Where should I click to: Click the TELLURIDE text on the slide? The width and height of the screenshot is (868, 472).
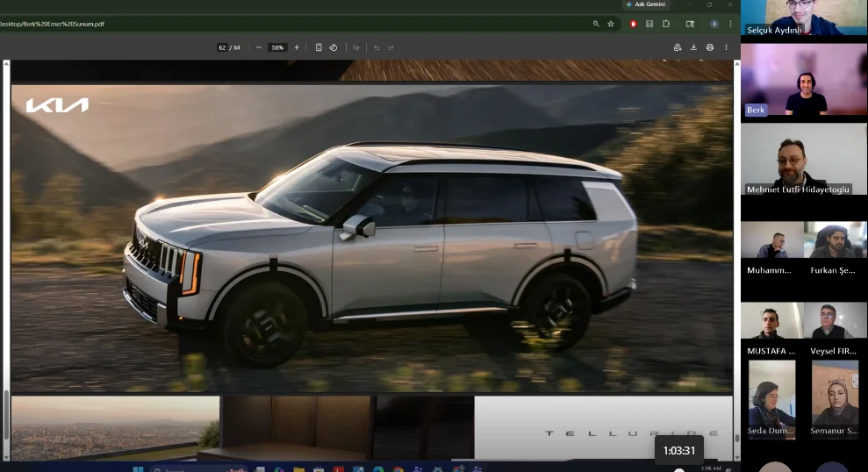tap(632, 433)
